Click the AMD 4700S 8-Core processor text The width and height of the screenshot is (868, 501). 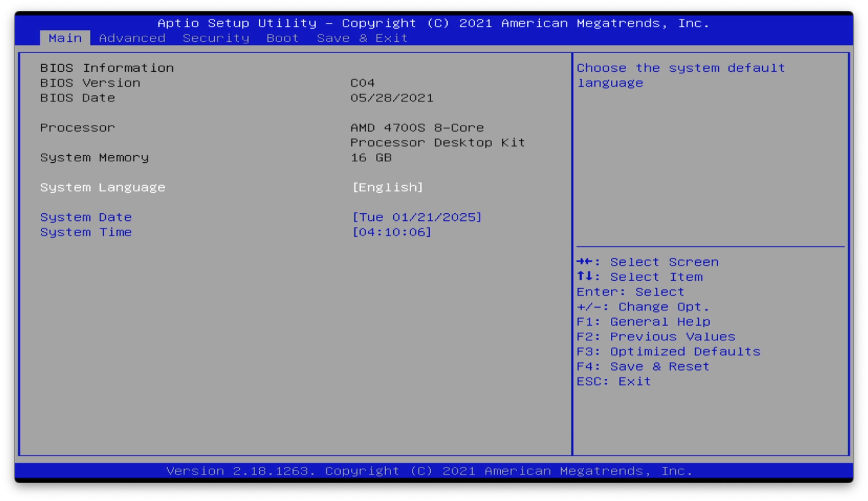coord(437,135)
